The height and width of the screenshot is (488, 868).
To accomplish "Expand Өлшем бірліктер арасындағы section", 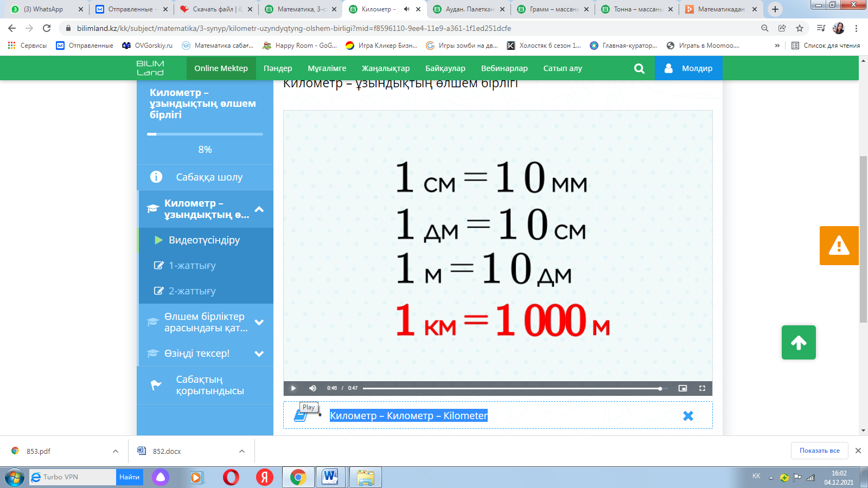I will (259, 322).
